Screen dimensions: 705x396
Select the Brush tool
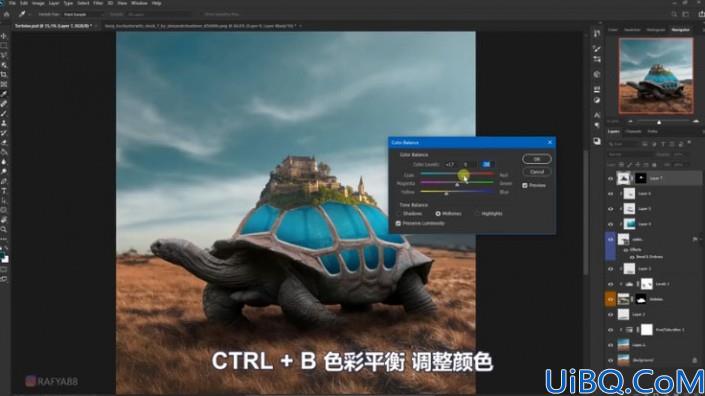tap(4, 113)
